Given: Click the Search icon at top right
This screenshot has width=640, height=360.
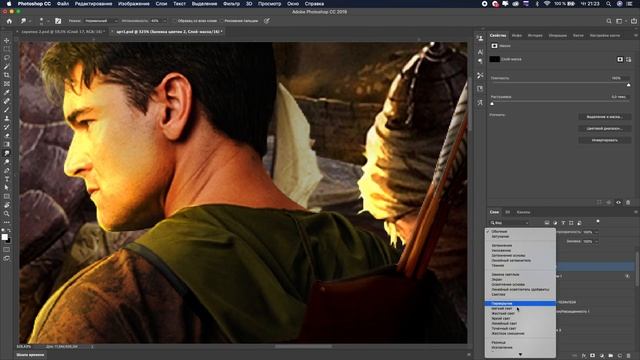Looking at the screenshot, I should pos(609,21).
